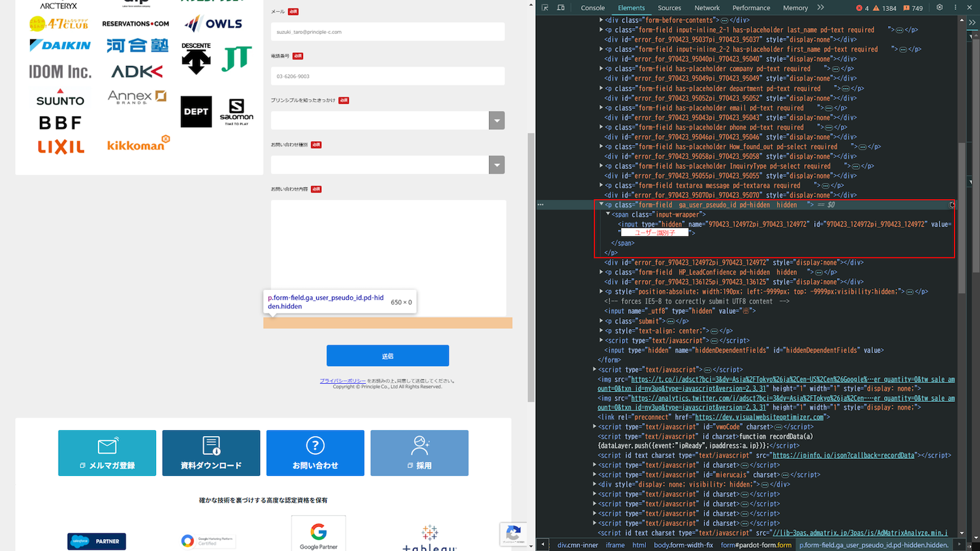Click the reCAPTCHA badge on page
980x551 pixels.
tap(514, 534)
